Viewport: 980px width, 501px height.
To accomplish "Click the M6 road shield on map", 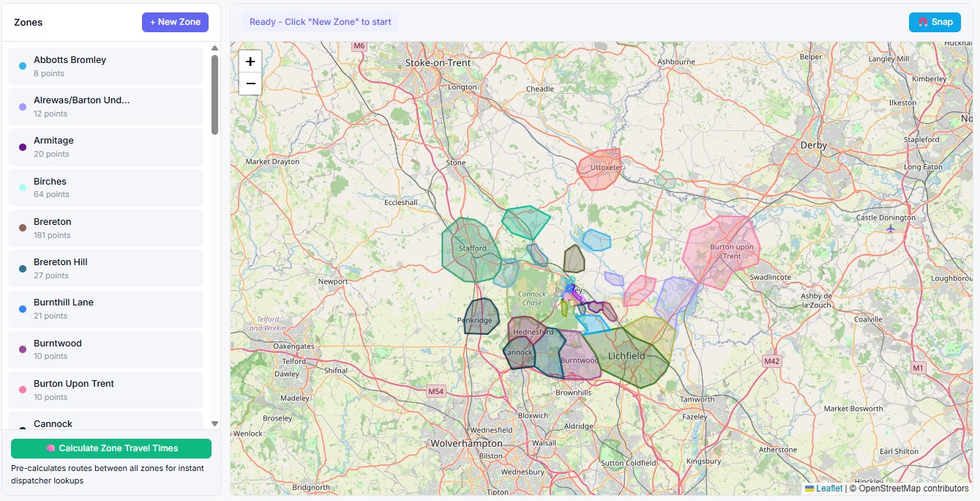I will pos(359,45).
